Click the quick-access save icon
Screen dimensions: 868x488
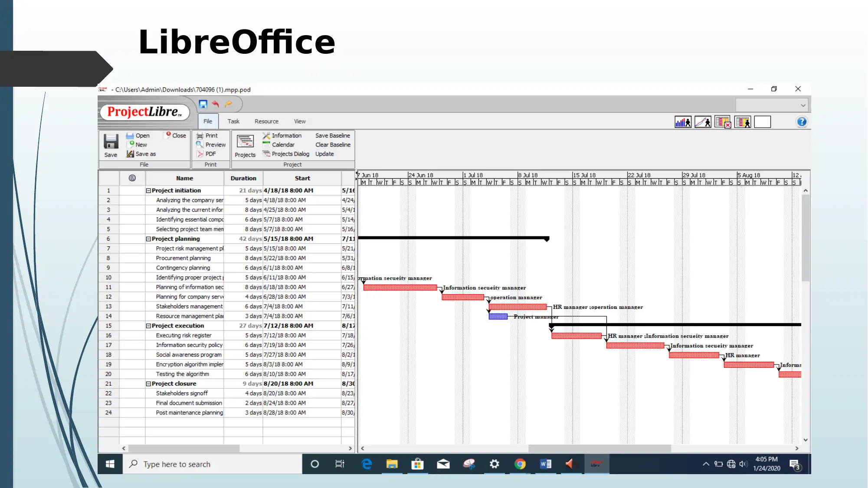click(203, 104)
